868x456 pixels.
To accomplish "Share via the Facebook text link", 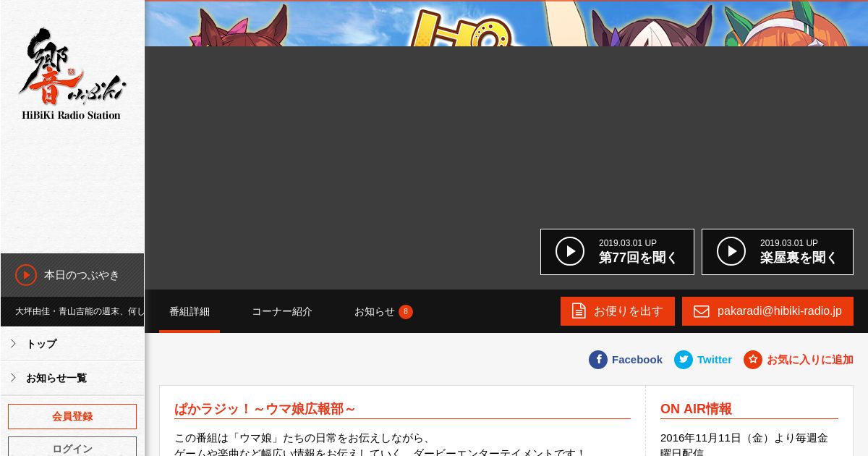I will pos(637,360).
